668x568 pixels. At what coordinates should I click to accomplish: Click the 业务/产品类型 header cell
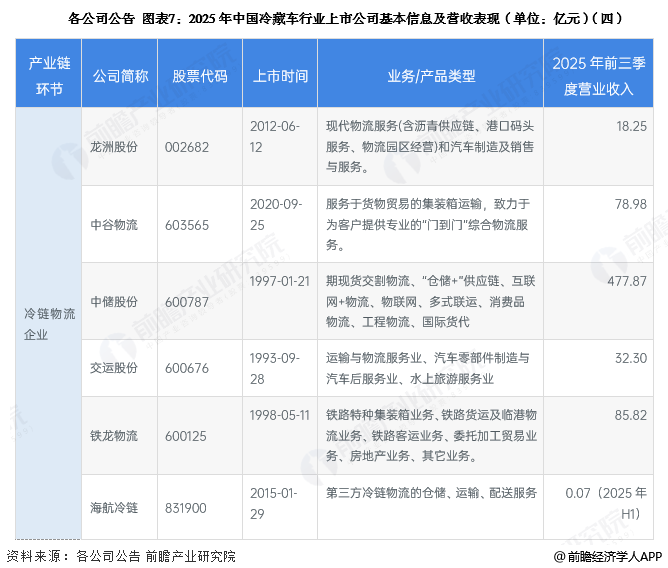431,77
